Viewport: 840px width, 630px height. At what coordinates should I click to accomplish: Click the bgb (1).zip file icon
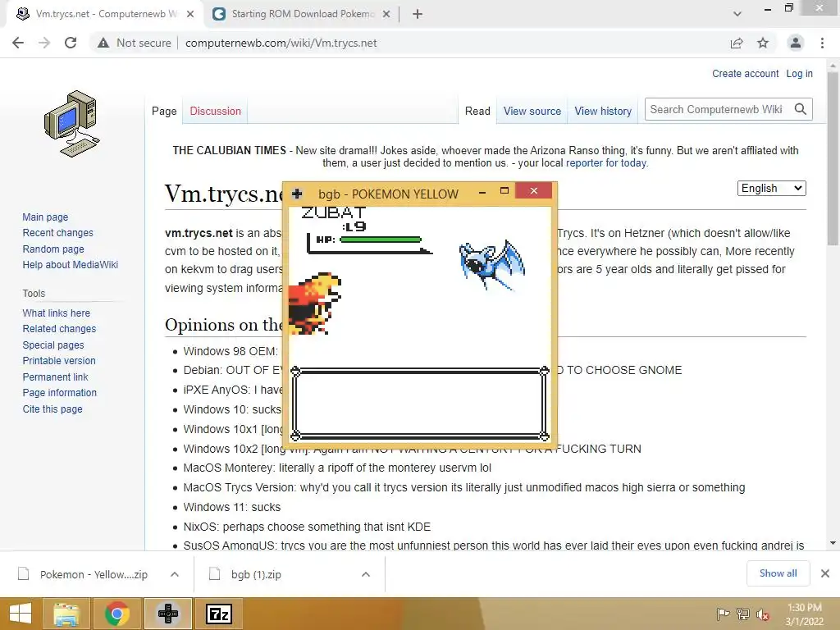pos(214,573)
